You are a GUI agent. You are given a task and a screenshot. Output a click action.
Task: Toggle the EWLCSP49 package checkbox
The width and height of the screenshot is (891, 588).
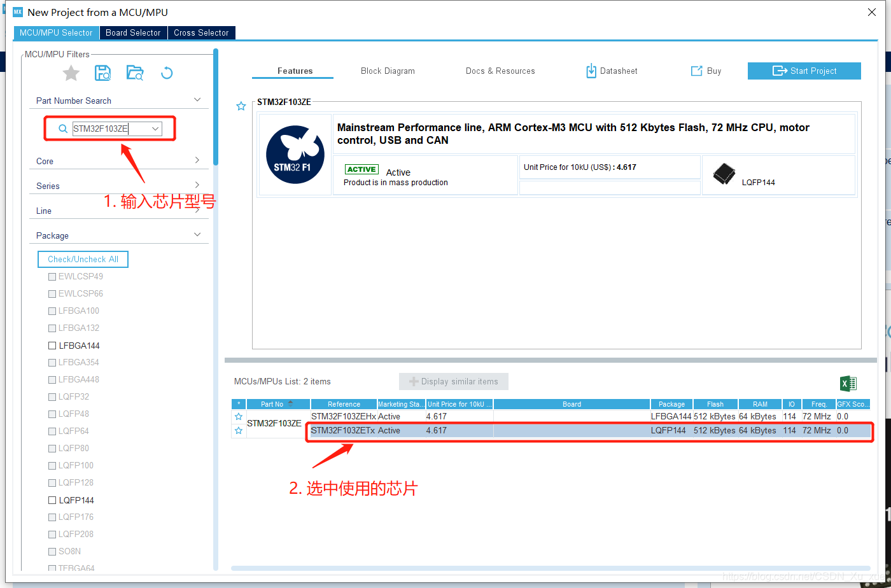pos(52,277)
